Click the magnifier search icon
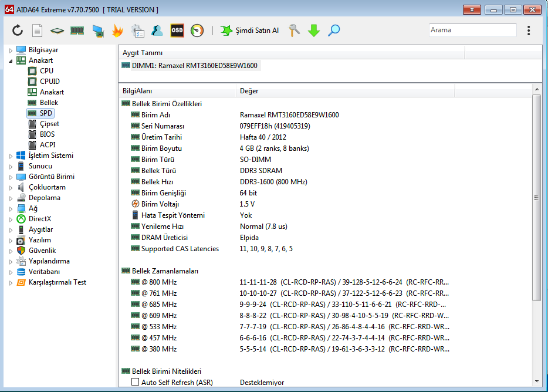548x392 pixels. [334, 31]
